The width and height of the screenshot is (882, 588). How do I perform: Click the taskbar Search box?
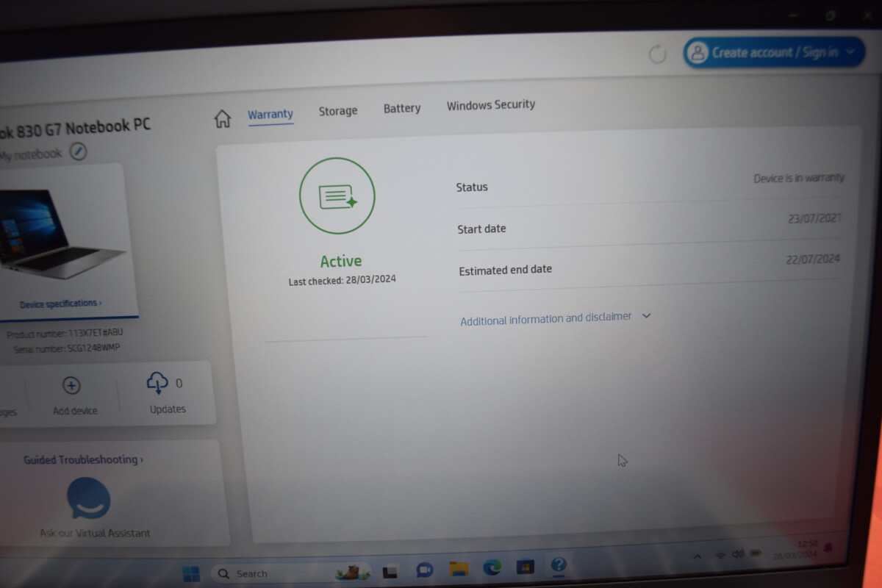coord(291,573)
